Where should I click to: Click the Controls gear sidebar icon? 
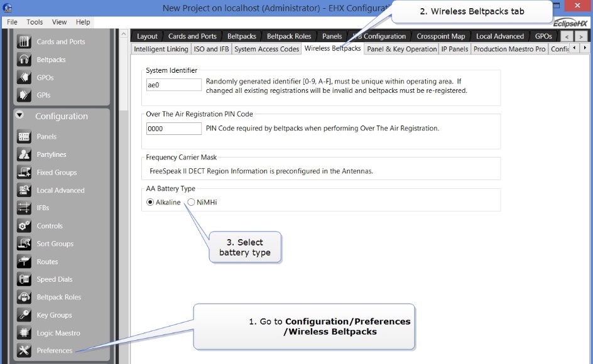(x=24, y=226)
